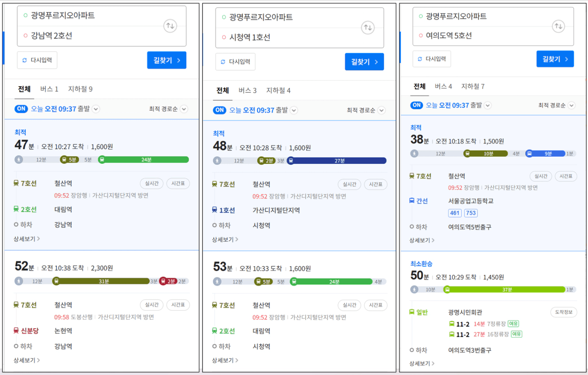Toggle ON departure switch in 시청역 panel
Screen dimensions: 588x375
[220, 110]
